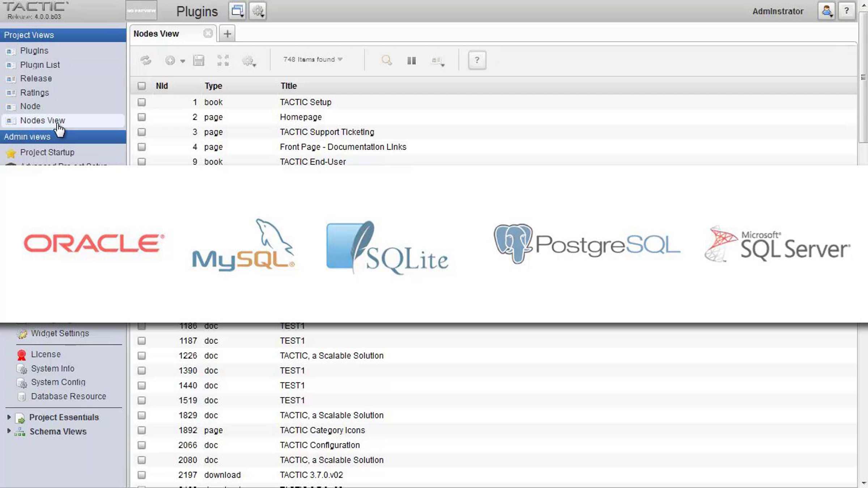Open search with the magnifying glass icon
The image size is (868, 488).
pyautogui.click(x=387, y=60)
